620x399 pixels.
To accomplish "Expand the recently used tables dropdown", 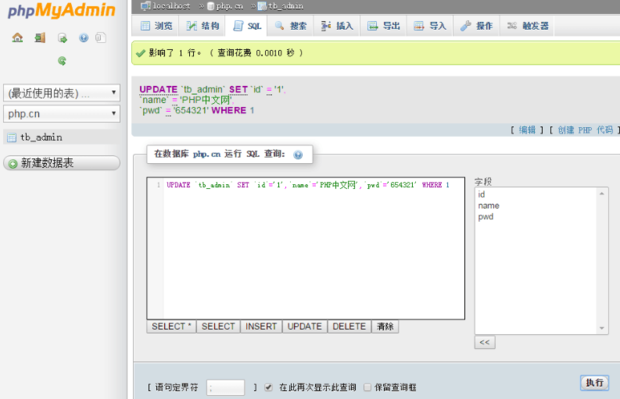I will [62, 93].
